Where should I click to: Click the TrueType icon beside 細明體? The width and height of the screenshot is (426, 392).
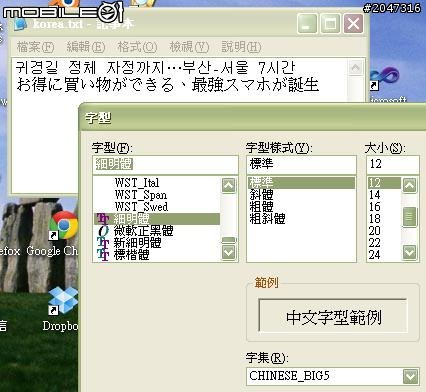(x=103, y=219)
